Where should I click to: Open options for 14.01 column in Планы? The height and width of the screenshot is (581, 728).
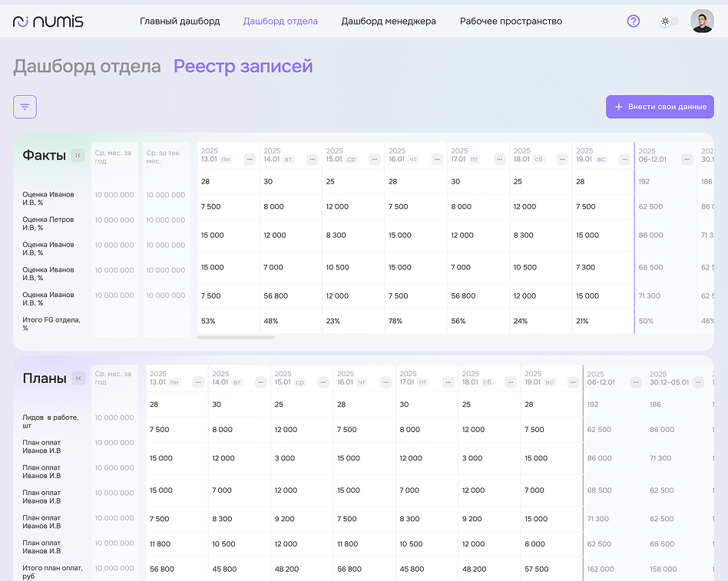coord(261,382)
